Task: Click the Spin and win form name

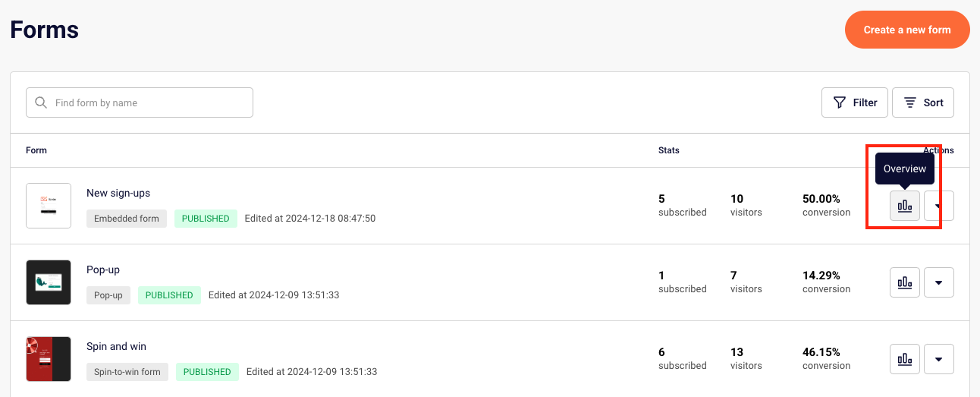Action: coord(116,346)
